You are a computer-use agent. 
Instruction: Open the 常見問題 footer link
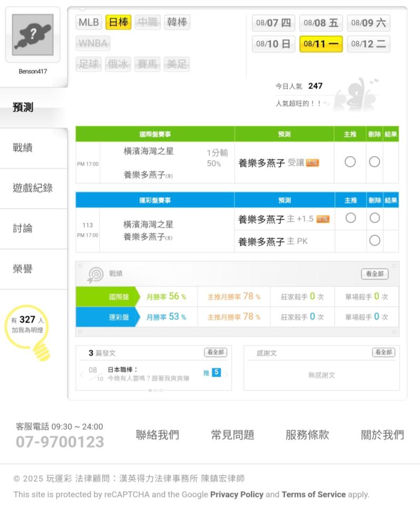232,435
